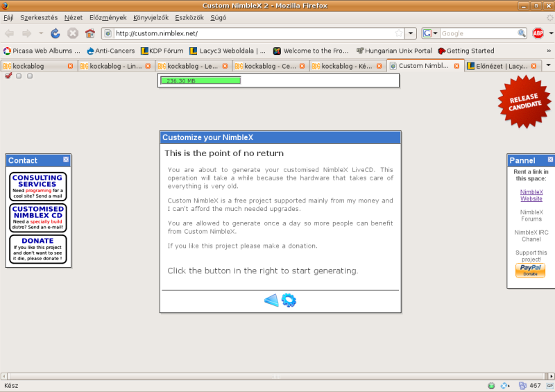The image size is (555, 392).
Task: Open the Getting Started bookmark
Action: click(466, 51)
